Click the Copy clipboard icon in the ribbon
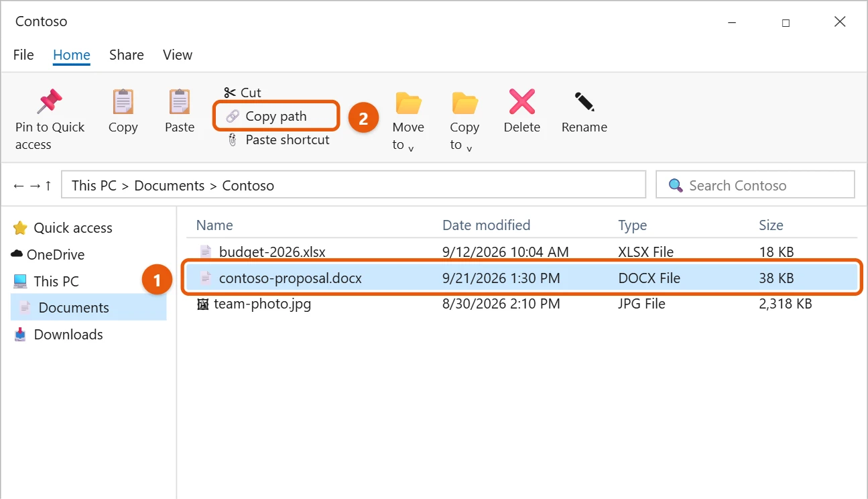Screen dimensions: 868x499 point(123,101)
